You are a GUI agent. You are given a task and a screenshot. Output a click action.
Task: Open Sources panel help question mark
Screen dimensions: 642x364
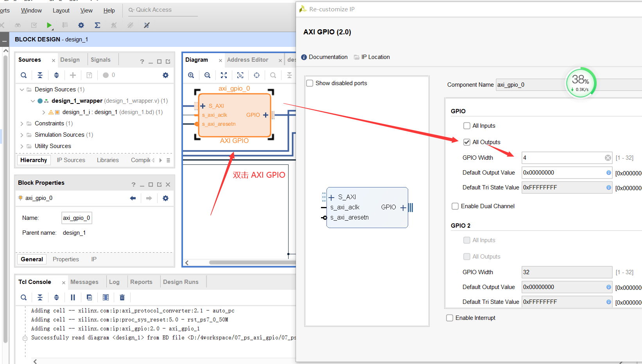coord(142,61)
